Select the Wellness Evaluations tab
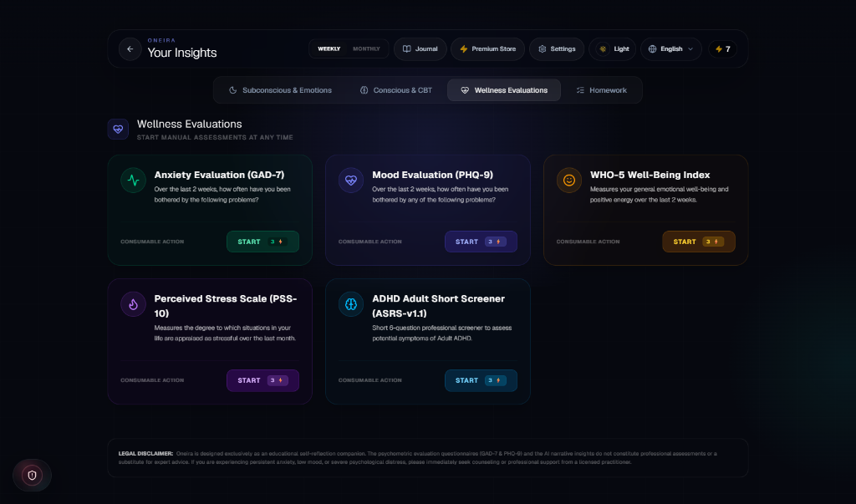856x504 pixels. (504, 90)
